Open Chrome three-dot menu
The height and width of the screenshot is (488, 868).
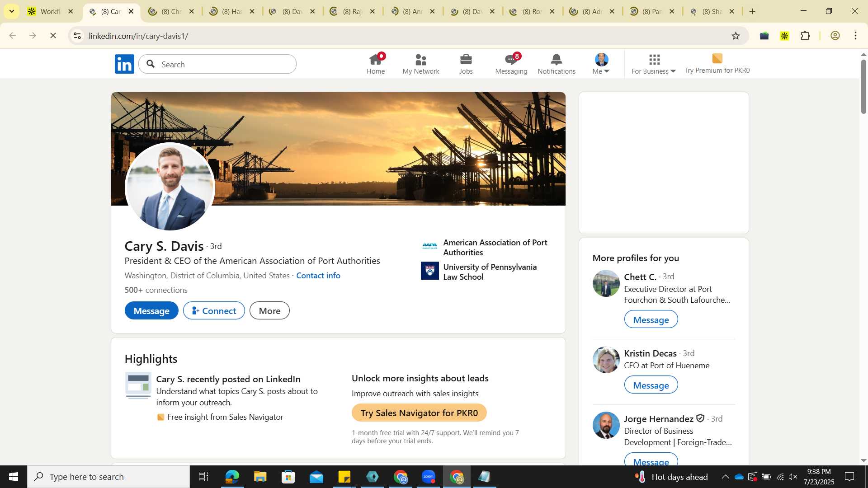pos(855,36)
